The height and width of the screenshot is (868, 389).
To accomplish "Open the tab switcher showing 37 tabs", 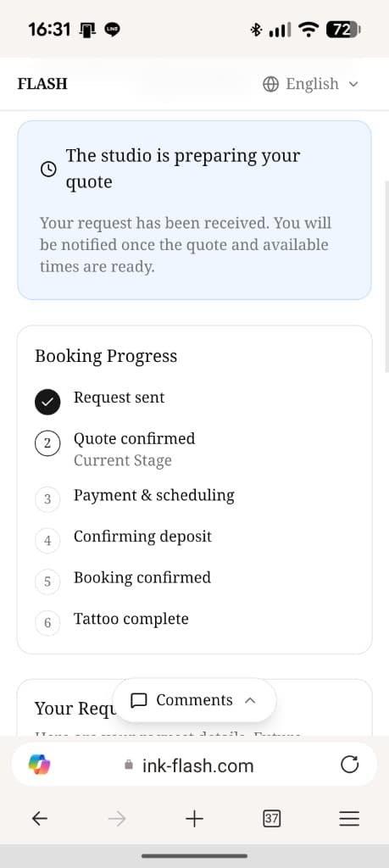I will coord(271,819).
